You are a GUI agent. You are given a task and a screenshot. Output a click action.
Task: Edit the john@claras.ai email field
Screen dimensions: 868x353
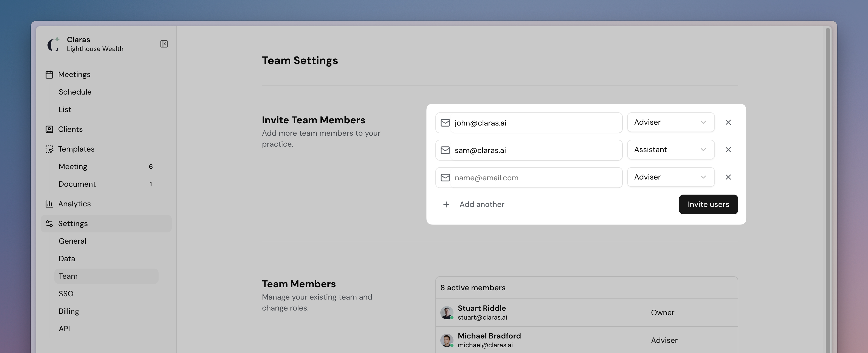(529, 123)
